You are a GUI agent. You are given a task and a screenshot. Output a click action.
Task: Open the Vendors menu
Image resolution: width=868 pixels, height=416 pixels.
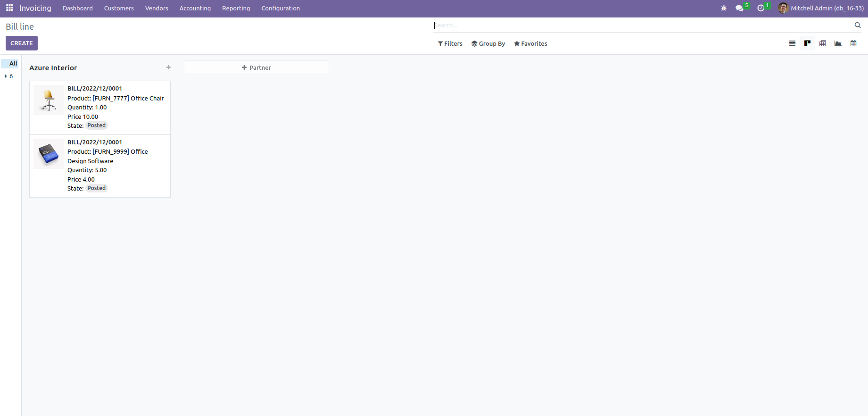157,8
